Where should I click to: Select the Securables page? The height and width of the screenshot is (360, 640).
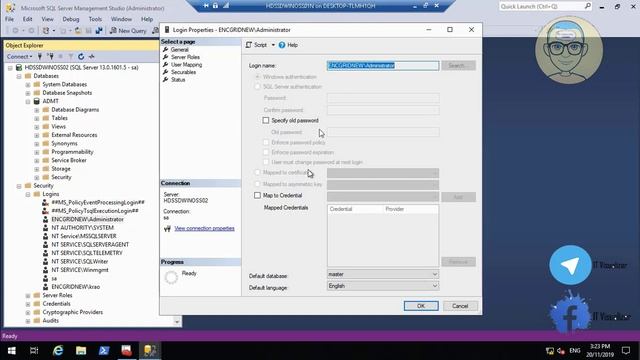tap(183, 72)
